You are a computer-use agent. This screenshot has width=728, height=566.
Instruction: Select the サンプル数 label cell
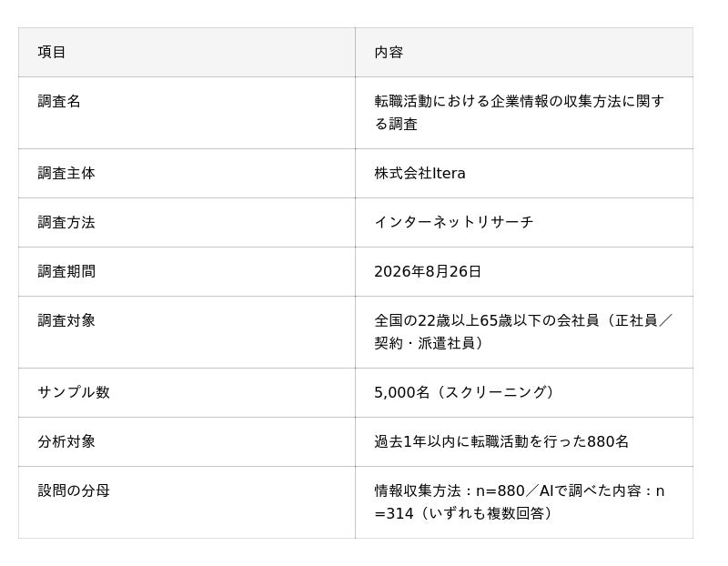(x=74, y=392)
